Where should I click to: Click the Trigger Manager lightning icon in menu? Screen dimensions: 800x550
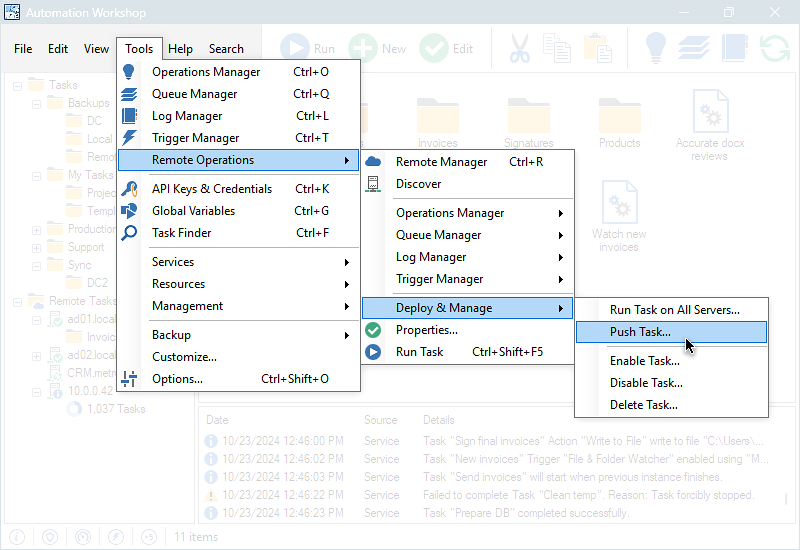pyautogui.click(x=129, y=138)
